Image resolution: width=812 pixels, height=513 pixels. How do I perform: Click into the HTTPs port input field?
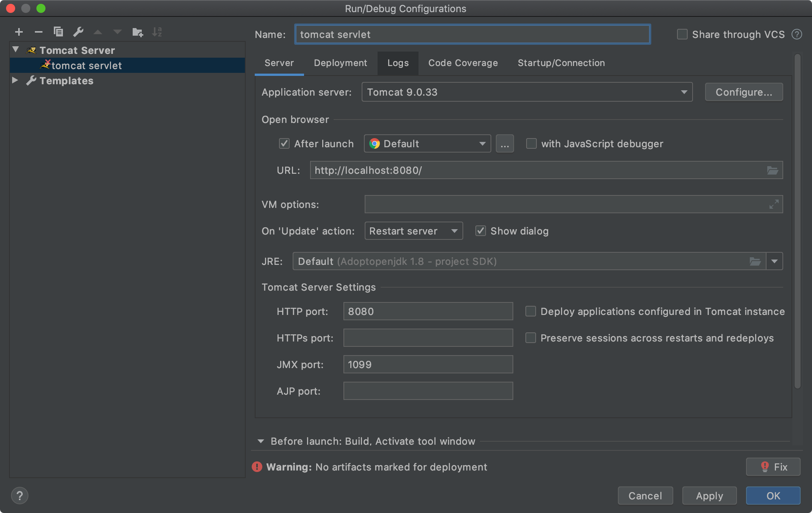coord(428,338)
